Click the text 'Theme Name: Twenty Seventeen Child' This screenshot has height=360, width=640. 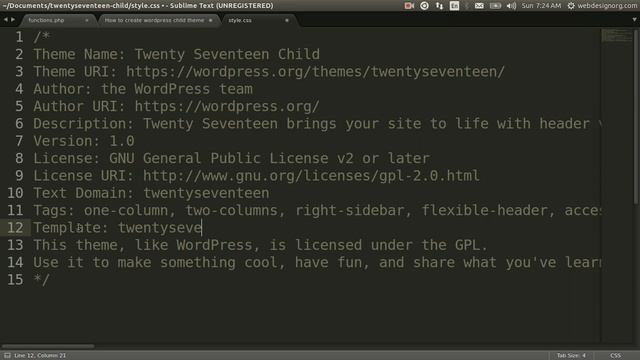coord(177,54)
